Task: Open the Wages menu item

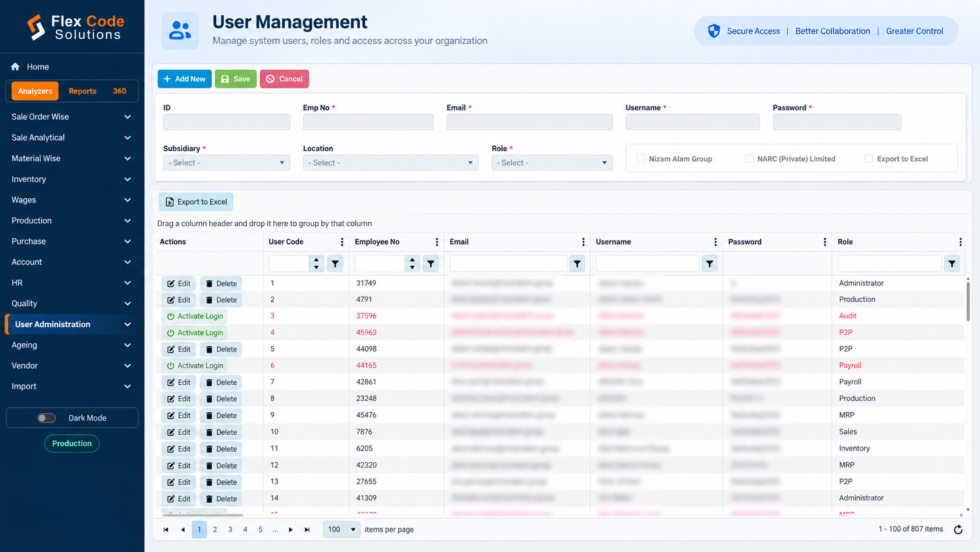Action: [x=72, y=200]
